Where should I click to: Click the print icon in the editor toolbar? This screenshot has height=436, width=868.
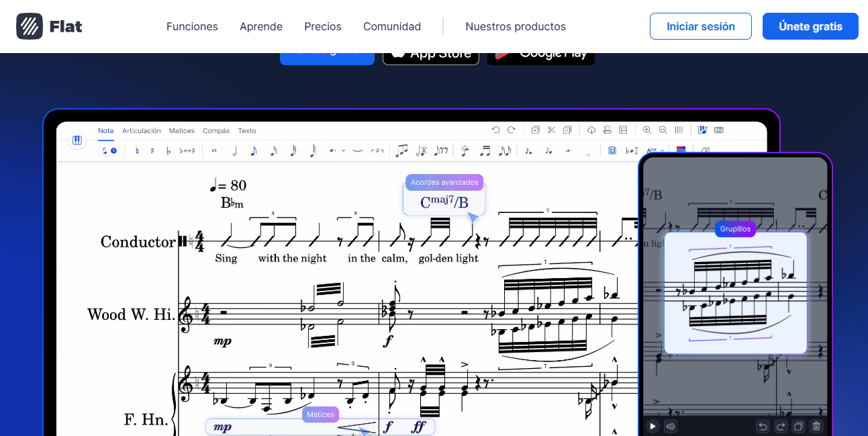[607, 130]
